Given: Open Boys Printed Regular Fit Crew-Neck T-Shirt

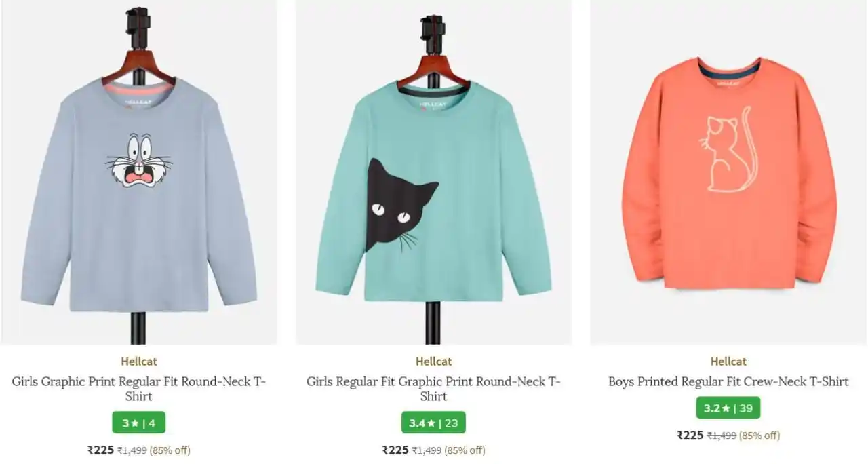Looking at the screenshot, I should click(727, 381).
